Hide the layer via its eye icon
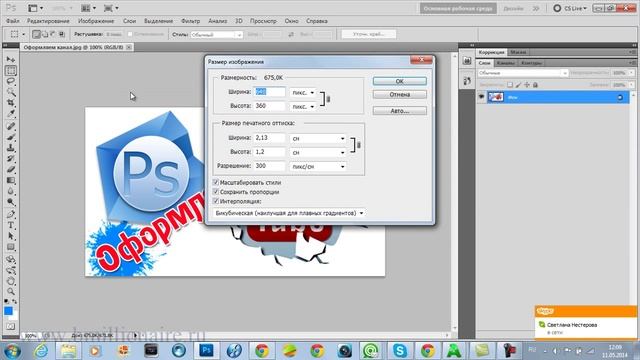 click(x=482, y=97)
